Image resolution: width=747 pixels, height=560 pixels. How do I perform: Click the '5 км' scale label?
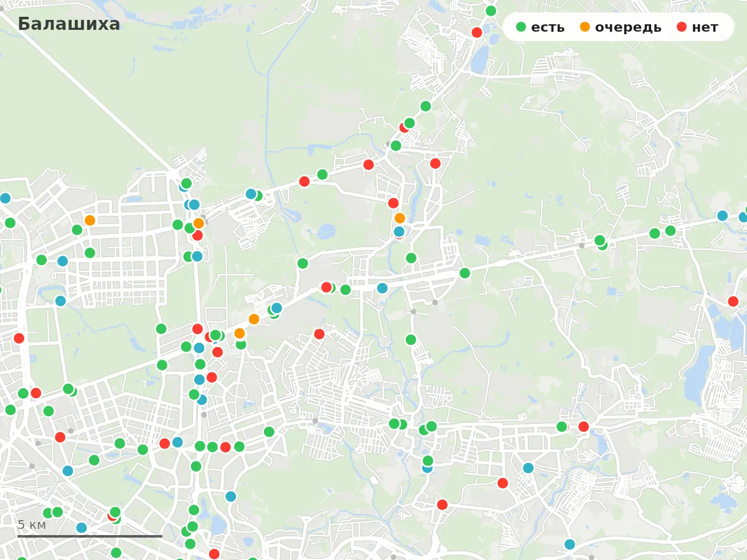tap(32, 525)
